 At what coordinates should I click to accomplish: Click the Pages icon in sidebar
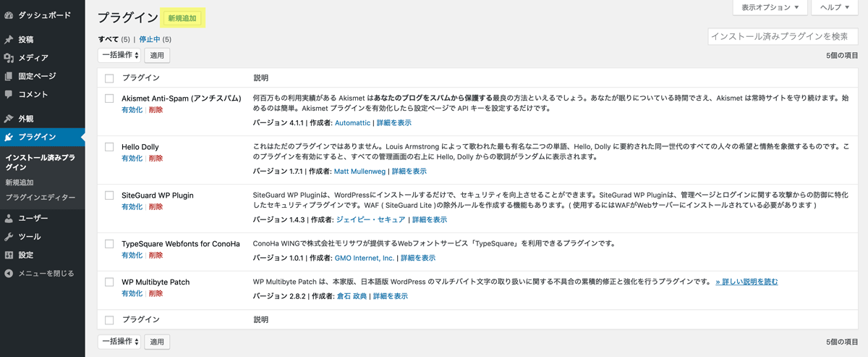point(9,76)
